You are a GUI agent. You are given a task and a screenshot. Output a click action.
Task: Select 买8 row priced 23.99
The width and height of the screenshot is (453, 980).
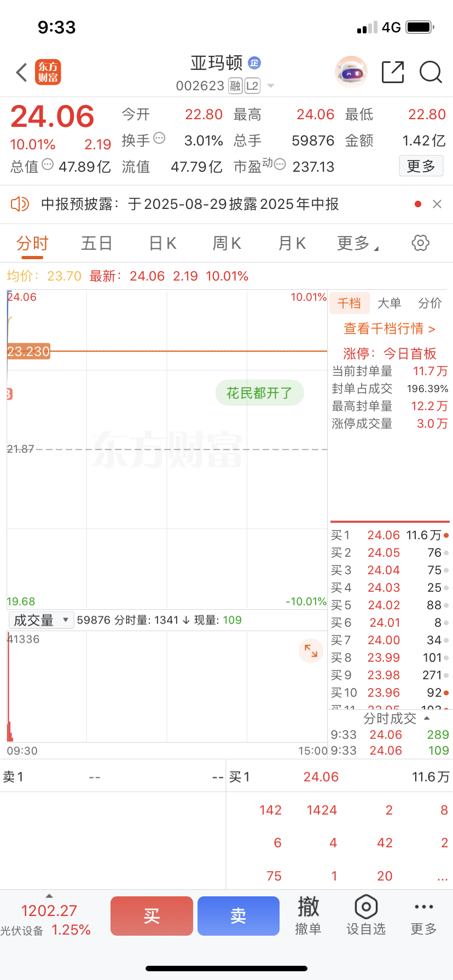tap(390, 657)
